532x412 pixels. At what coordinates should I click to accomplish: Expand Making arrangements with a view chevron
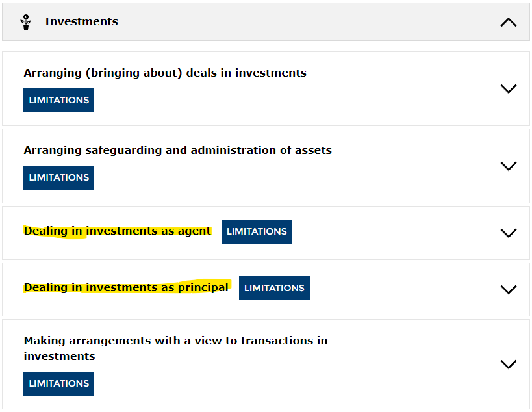pos(508,364)
